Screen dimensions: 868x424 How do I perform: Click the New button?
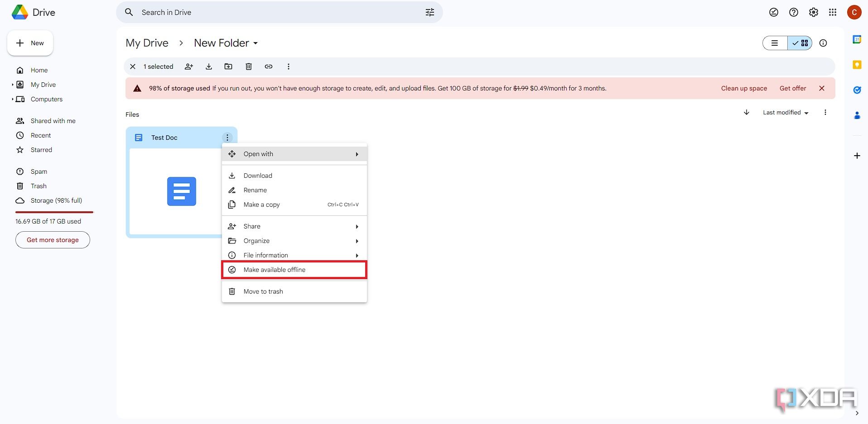point(30,43)
